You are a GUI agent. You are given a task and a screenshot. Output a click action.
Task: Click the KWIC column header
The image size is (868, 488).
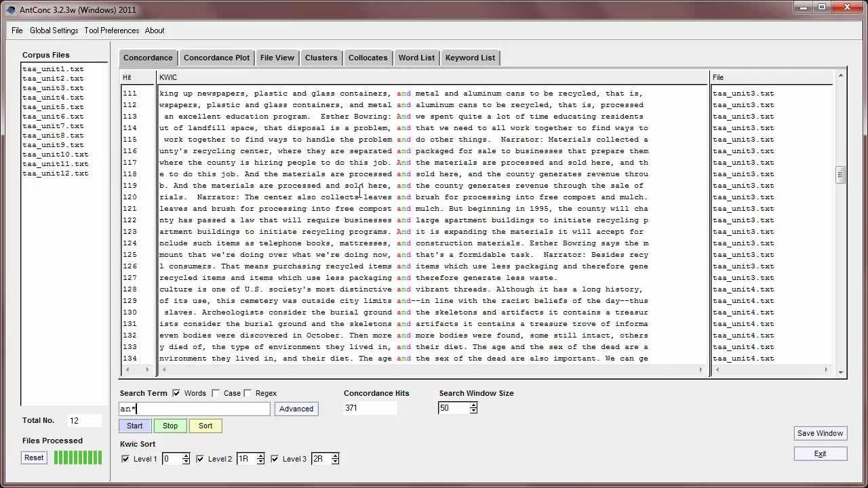tap(433, 77)
